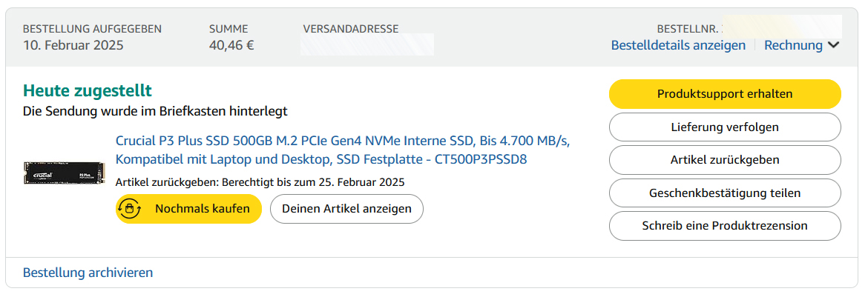Image resolution: width=868 pixels, height=297 pixels.
Task: Show Deinen Artikel anzeigen
Action: (x=346, y=209)
